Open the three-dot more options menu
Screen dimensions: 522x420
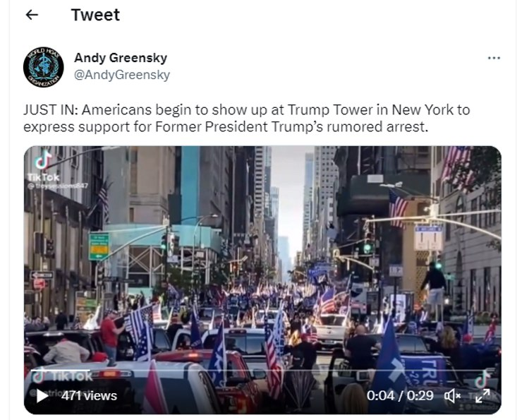(494, 58)
